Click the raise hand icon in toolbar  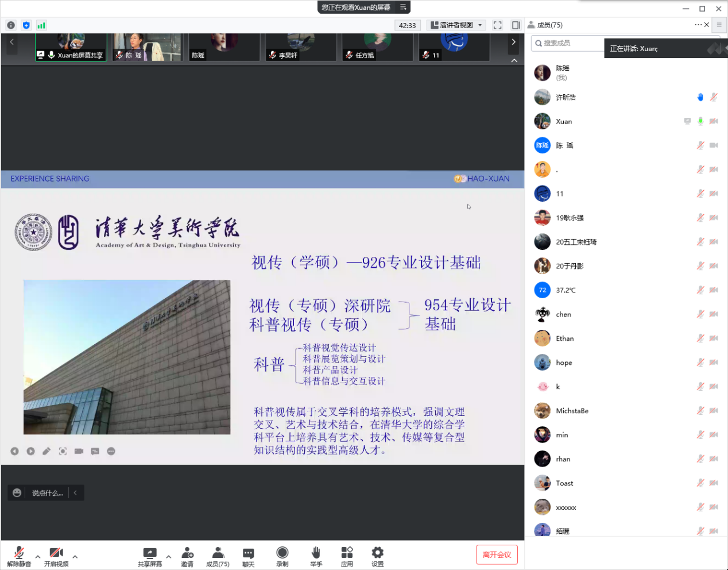click(x=316, y=555)
